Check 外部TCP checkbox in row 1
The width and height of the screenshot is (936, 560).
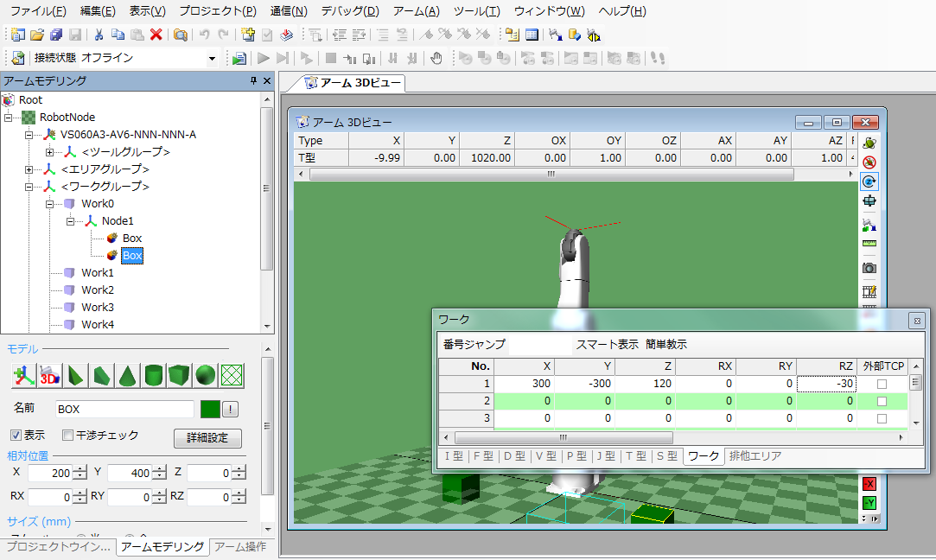point(882,384)
